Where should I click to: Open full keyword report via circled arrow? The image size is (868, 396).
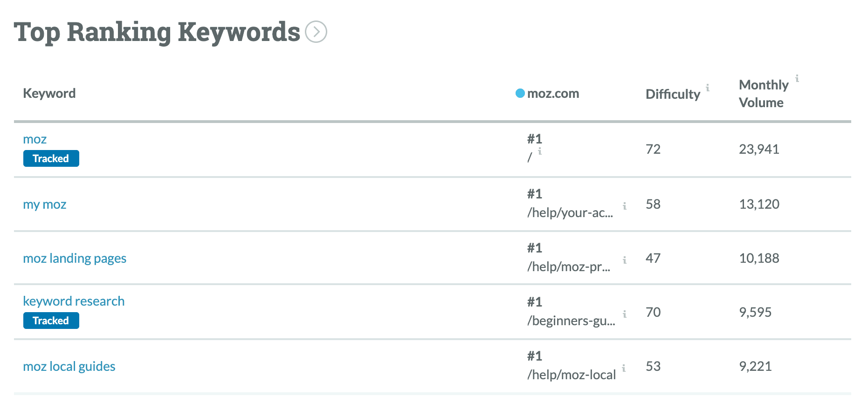click(x=317, y=32)
